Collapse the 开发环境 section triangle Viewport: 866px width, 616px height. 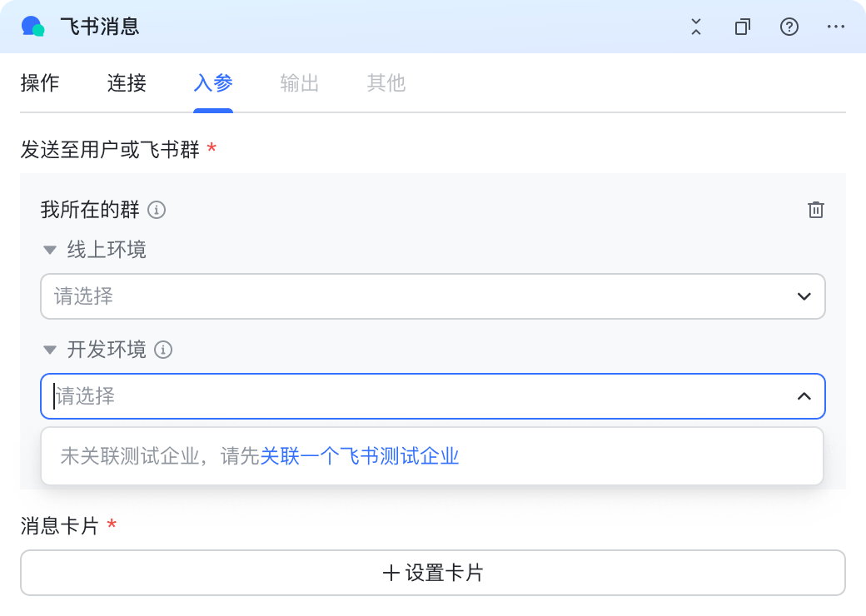[x=50, y=350]
